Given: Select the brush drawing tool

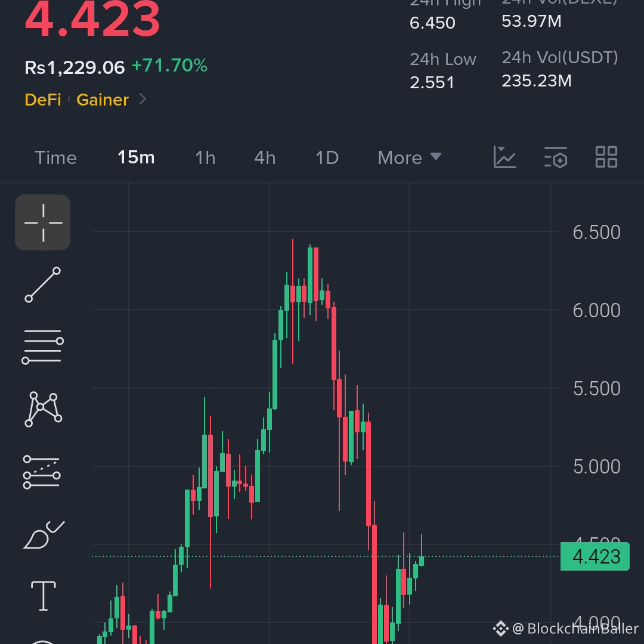Looking at the screenshot, I should [x=44, y=535].
